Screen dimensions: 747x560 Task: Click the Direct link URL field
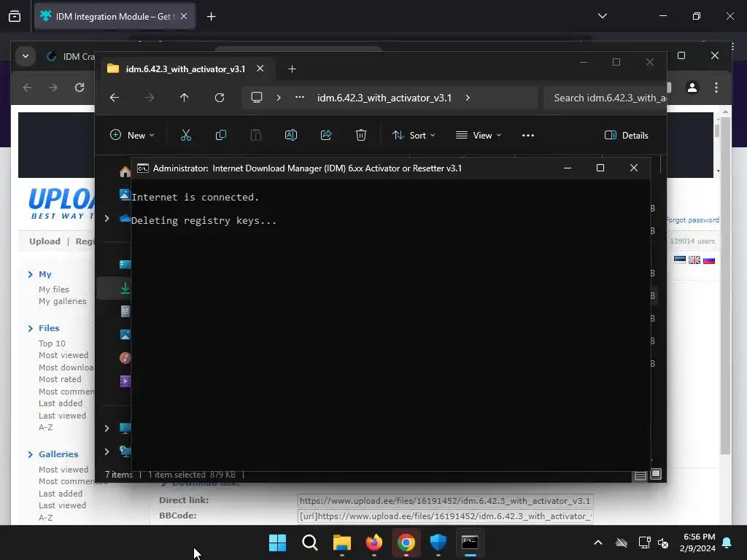click(445, 500)
